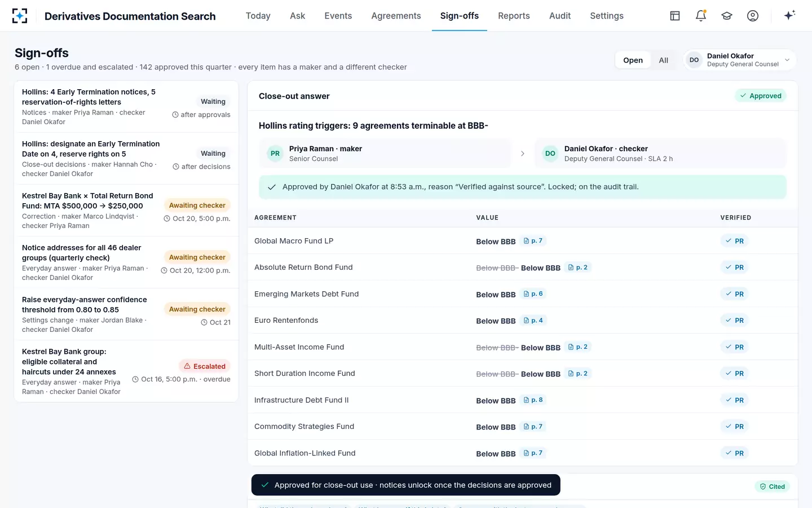Click PR verified chip for Euro Rentenfonds

tap(734, 321)
